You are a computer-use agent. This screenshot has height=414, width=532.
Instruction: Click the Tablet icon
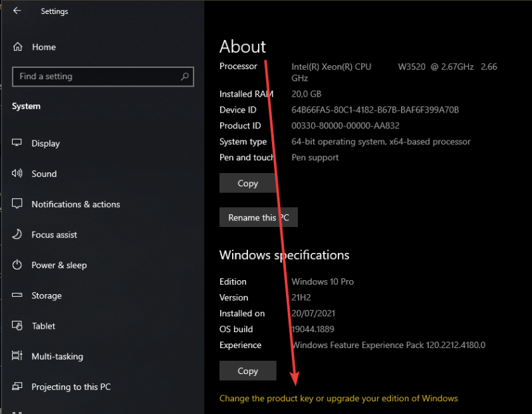[17, 325]
